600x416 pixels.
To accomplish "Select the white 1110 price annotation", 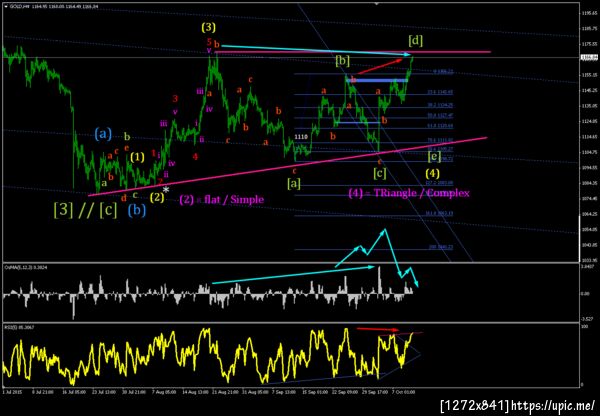I will [302, 137].
